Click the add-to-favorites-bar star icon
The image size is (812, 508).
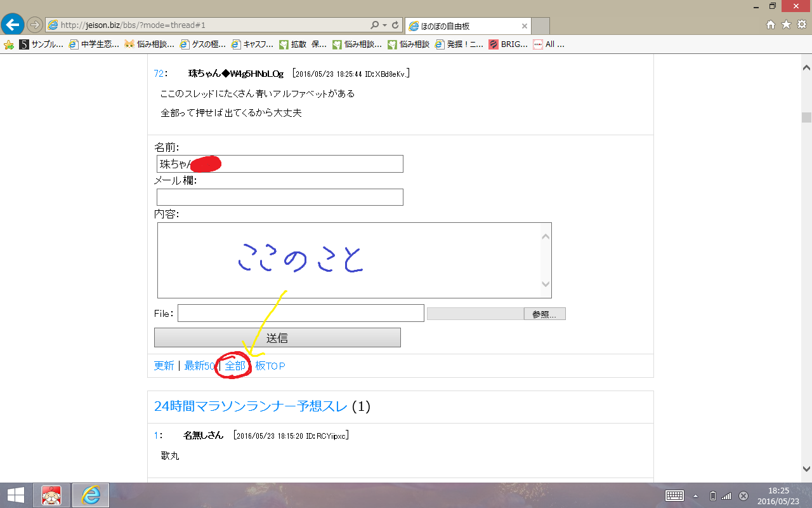(x=9, y=44)
